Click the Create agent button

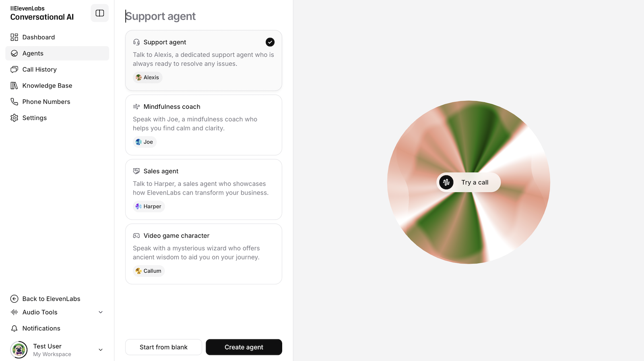pyautogui.click(x=244, y=347)
